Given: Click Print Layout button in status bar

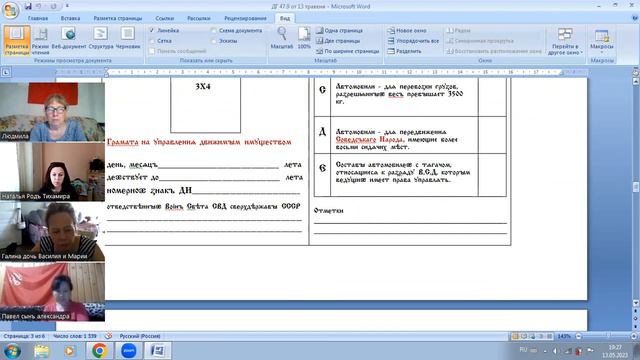Looking at the screenshot, I should (515, 336).
